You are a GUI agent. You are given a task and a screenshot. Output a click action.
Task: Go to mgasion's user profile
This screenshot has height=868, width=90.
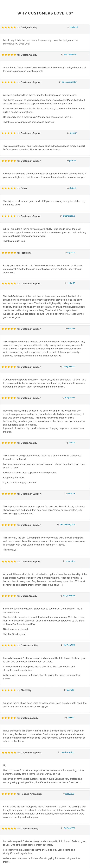point(71,252)
